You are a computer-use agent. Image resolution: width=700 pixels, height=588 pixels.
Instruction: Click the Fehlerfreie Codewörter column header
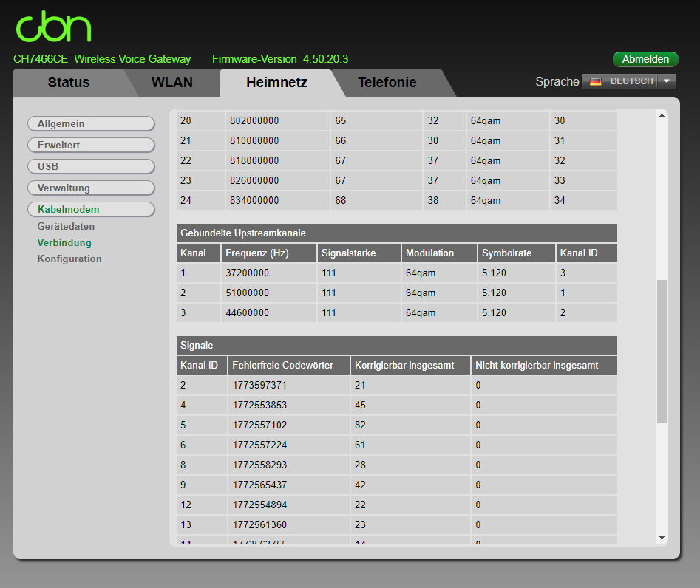(289, 366)
